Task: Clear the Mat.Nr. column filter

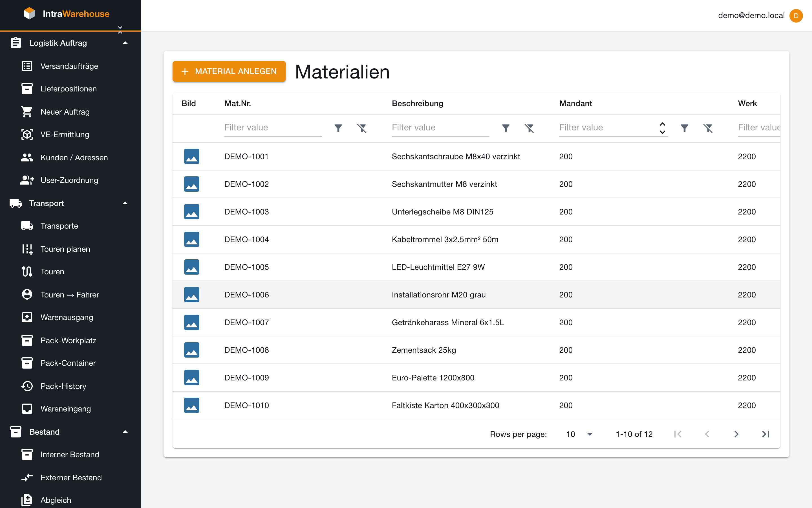Action: [x=362, y=128]
